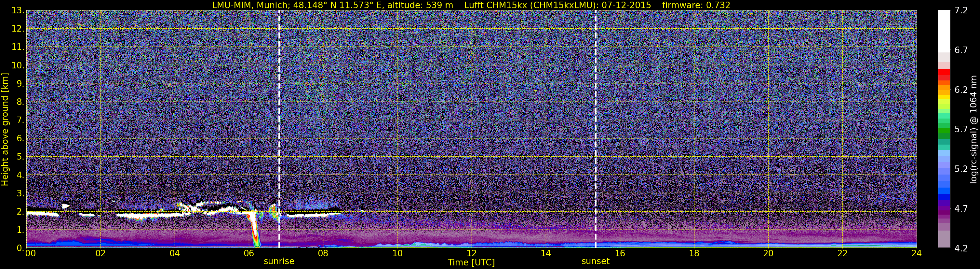The width and height of the screenshot is (980, 269).
Task: Click the time axis tick label "08"
Action: tap(323, 254)
